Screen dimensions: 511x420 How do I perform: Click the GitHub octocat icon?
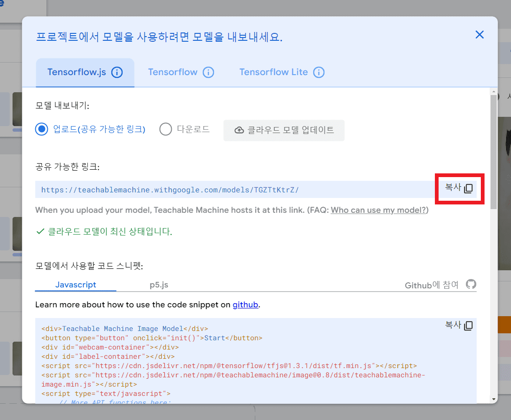tap(471, 284)
